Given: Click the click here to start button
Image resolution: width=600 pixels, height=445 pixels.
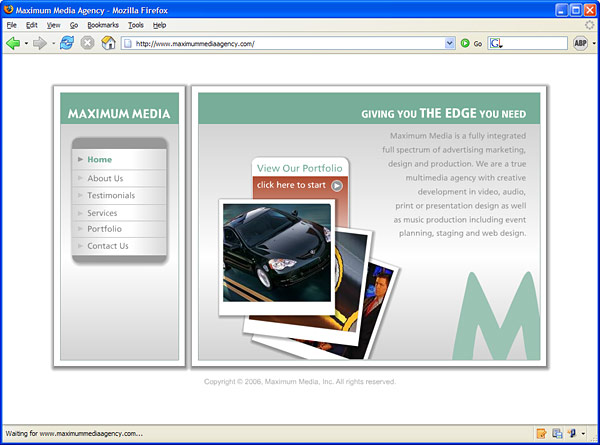Looking at the screenshot, I should [x=300, y=185].
